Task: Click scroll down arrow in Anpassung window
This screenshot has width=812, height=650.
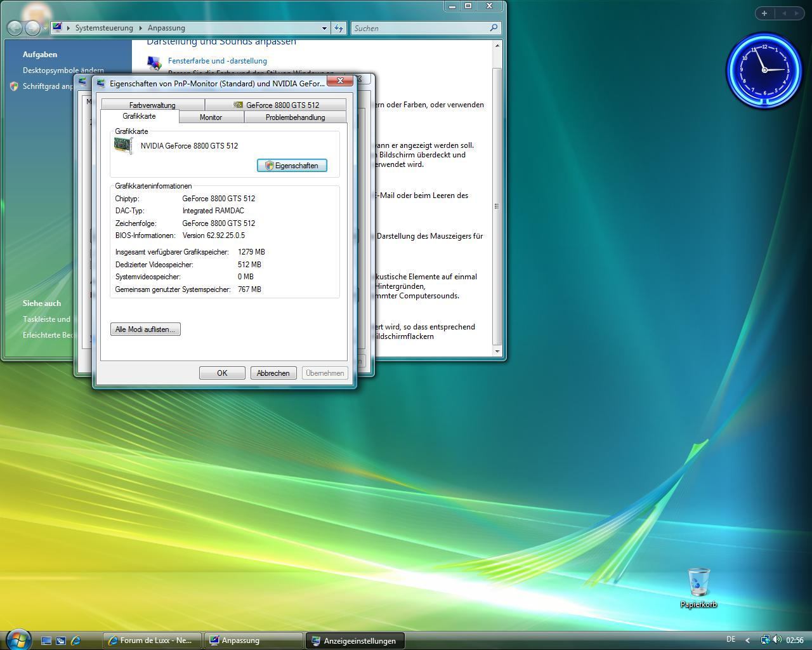Action: click(x=497, y=351)
